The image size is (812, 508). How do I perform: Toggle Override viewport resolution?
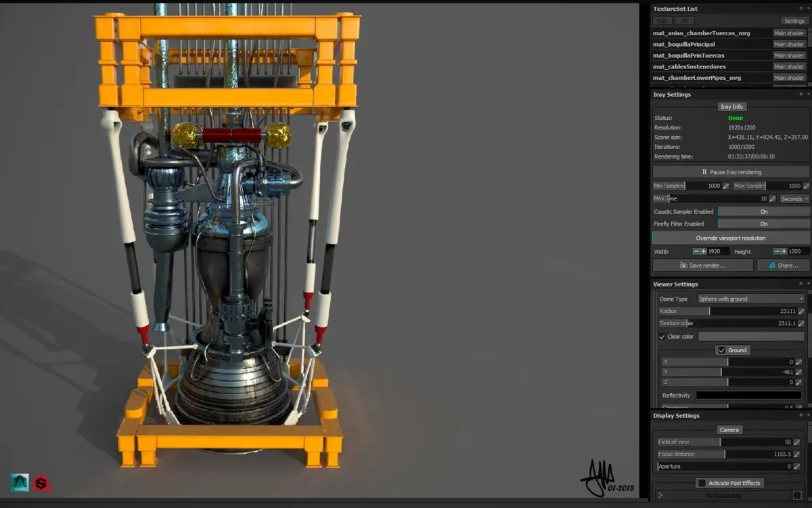[731, 238]
